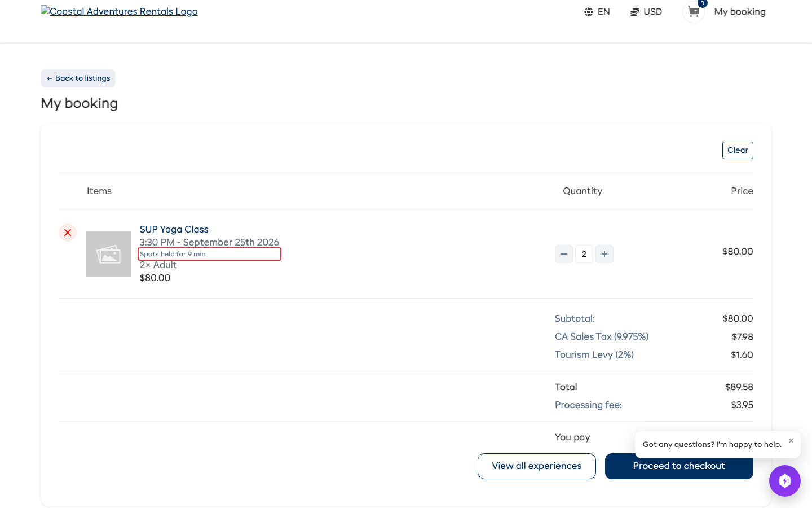Dismiss the chat help message popup
This screenshot has height=508, width=812.
791,441
